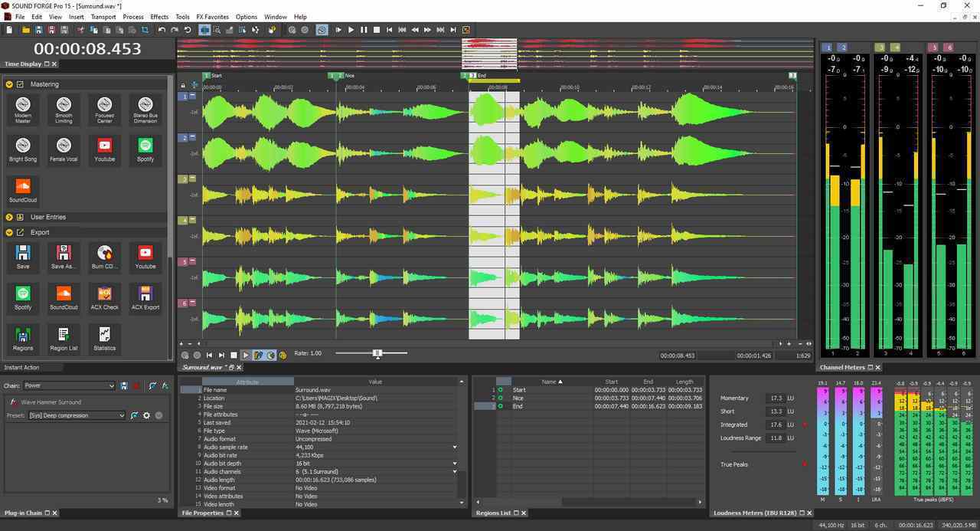This screenshot has height=531, width=980.
Task: Click the New file toolbar icon
Action: point(9,30)
